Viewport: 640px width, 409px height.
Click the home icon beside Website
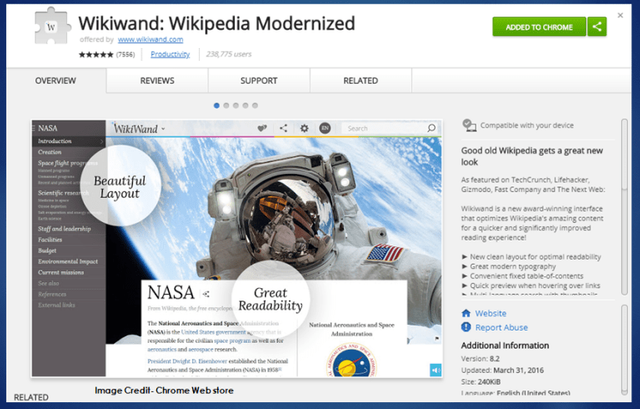pos(466,313)
